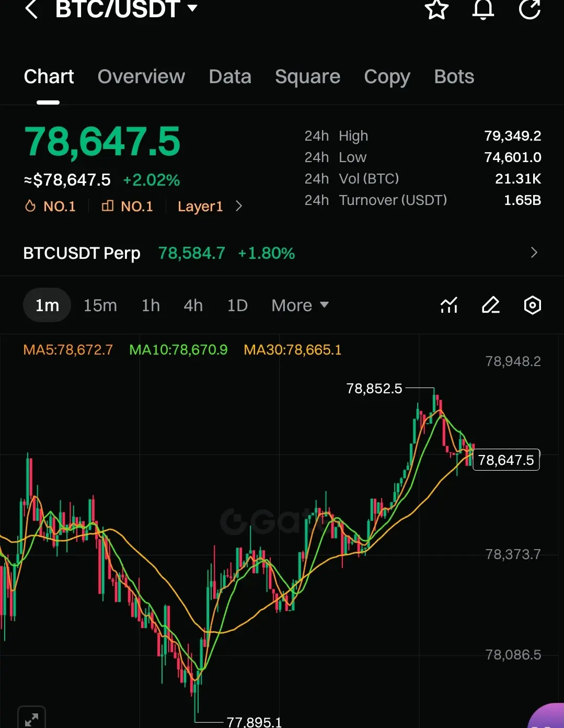The height and width of the screenshot is (728, 564).
Task: Activate the drawing pencil tool
Action: tap(490, 305)
